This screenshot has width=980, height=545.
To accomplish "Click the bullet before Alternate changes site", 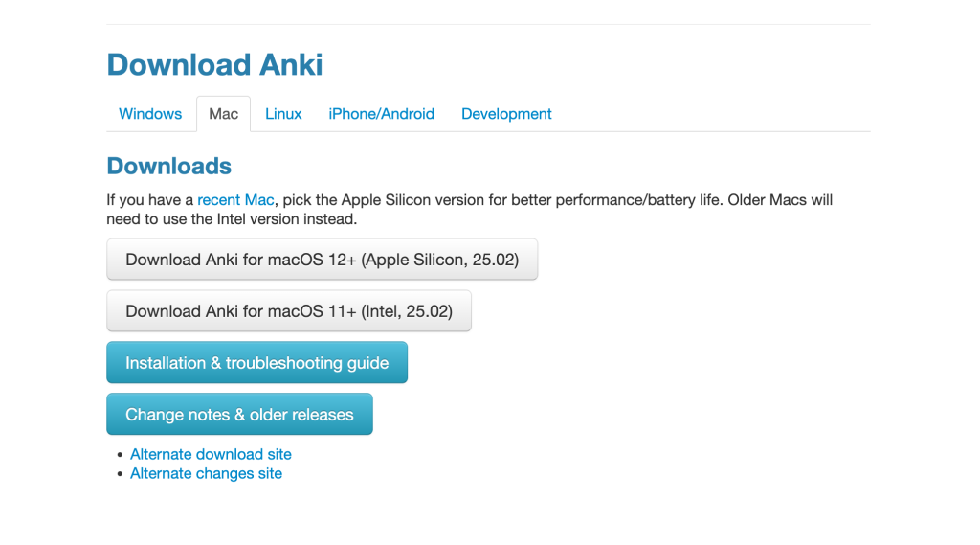I will (x=120, y=474).
